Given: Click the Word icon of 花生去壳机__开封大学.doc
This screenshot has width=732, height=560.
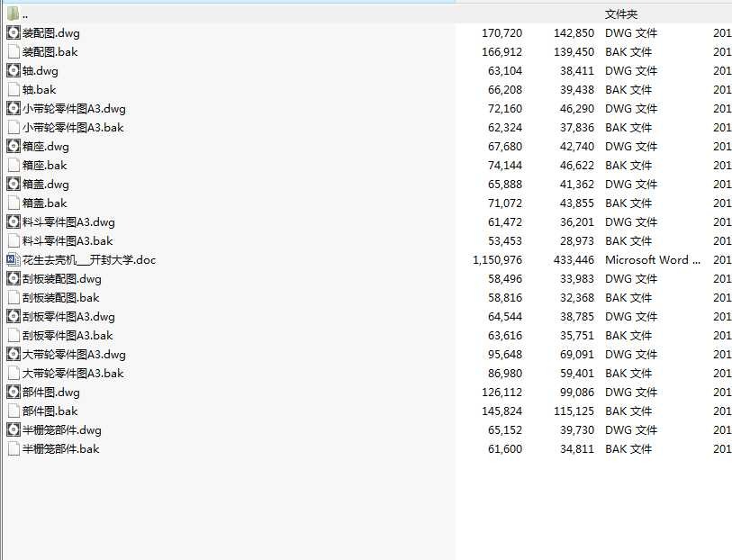Looking at the screenshot, I should [14, 259].
